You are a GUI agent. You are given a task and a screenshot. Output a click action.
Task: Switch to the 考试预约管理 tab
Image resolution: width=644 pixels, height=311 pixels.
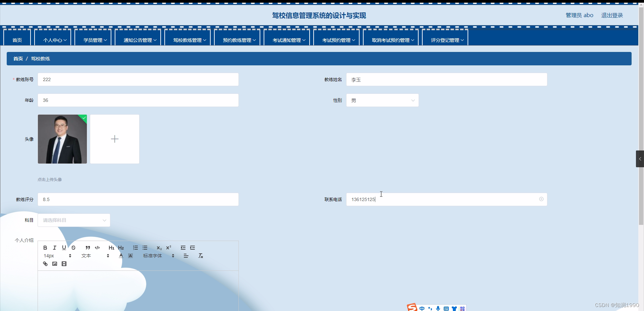pyautogui.click(x=336, y=40)
